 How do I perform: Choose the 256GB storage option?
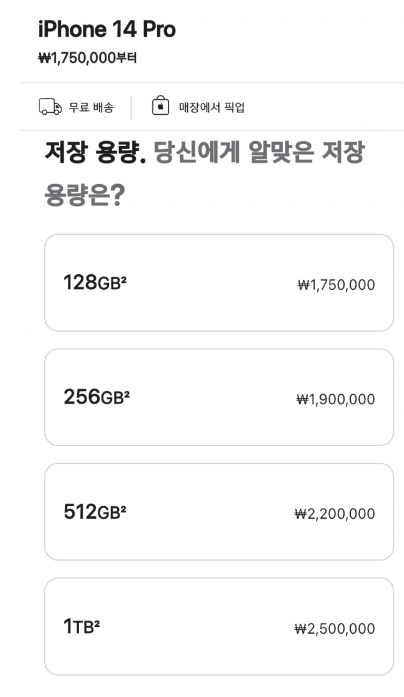click(219, 397)
